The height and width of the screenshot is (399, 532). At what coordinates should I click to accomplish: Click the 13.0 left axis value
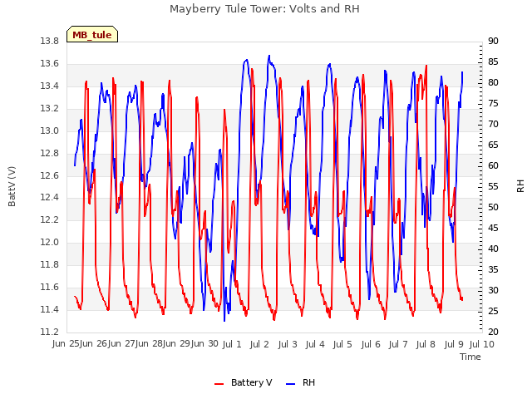coord(50,131)
